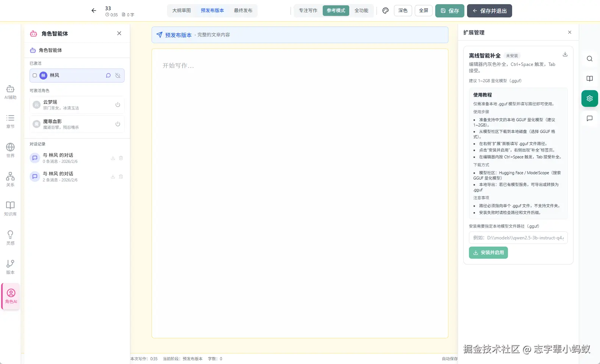Open the 灵感 inspiration sidebar panel
Image resolution: width=600 pixels, height=364 pixels.
10,238
